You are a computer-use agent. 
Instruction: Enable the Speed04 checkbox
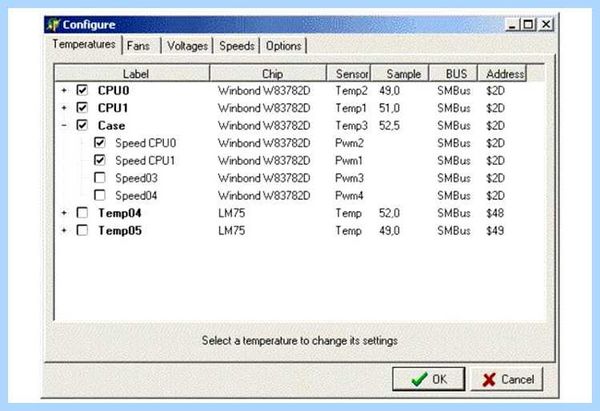(99, 195)
